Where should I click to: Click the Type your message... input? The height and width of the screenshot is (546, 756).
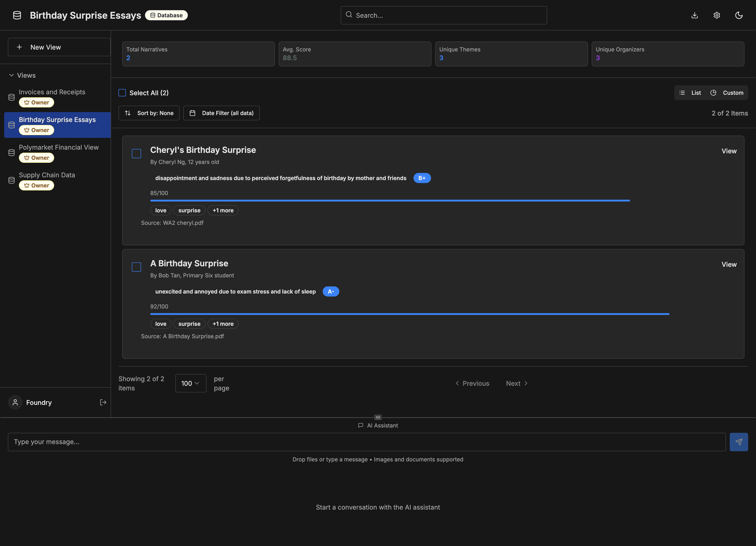click(367, 442)
